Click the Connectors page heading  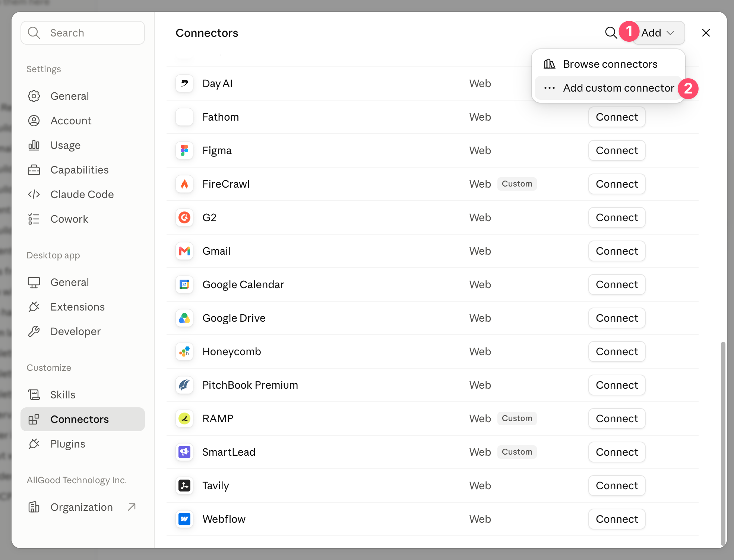207,33
